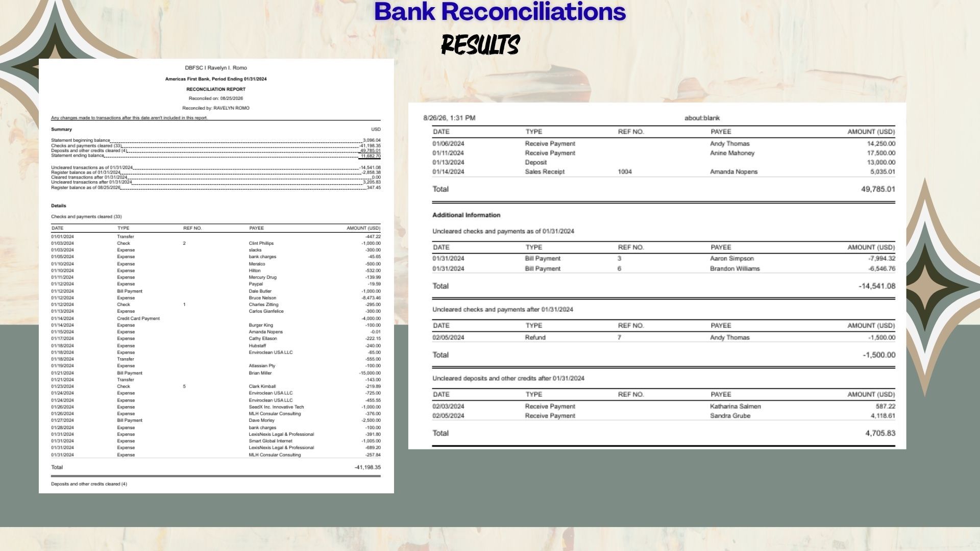Click 'Credit Card Payment' transaction type
980x551 pixels.
(138, 318)
